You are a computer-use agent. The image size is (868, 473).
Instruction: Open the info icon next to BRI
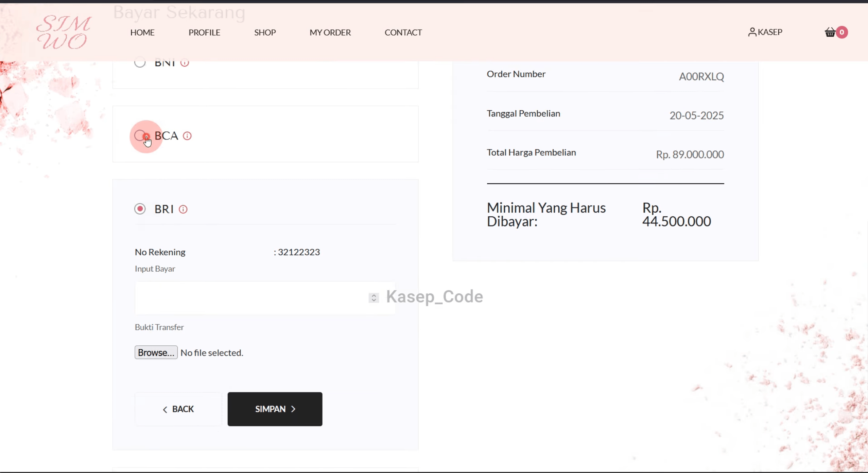pos(183,209)
